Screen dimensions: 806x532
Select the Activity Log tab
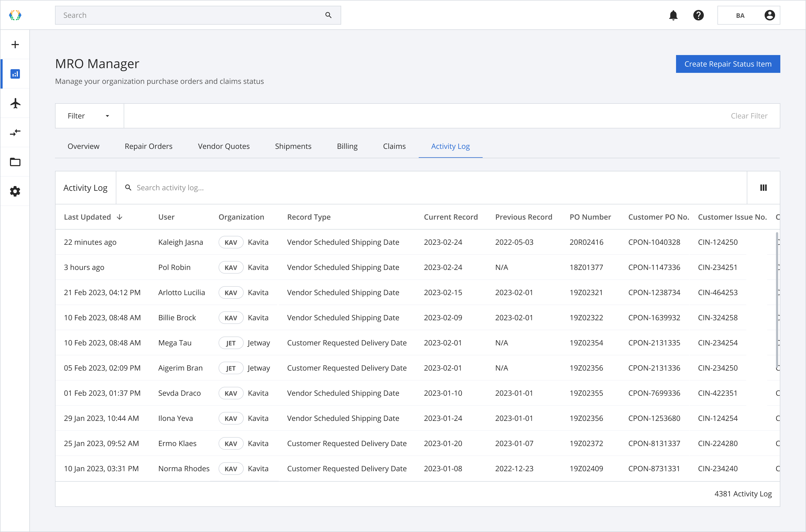pos(450,146)
